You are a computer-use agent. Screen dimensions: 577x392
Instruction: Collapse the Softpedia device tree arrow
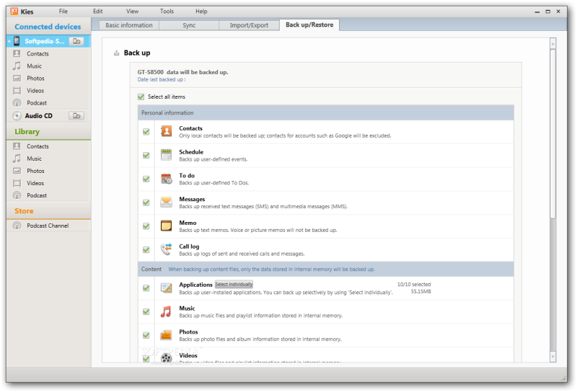click(8, 41)
